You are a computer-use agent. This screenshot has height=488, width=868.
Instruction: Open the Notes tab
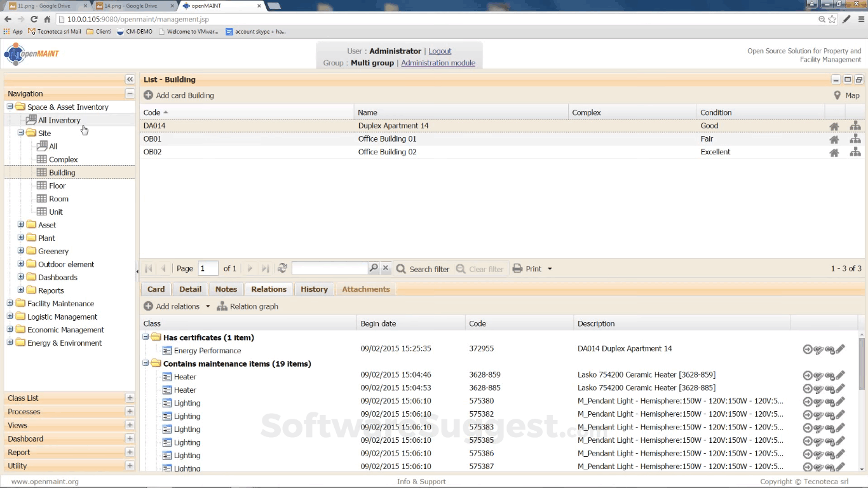[226, 289]
